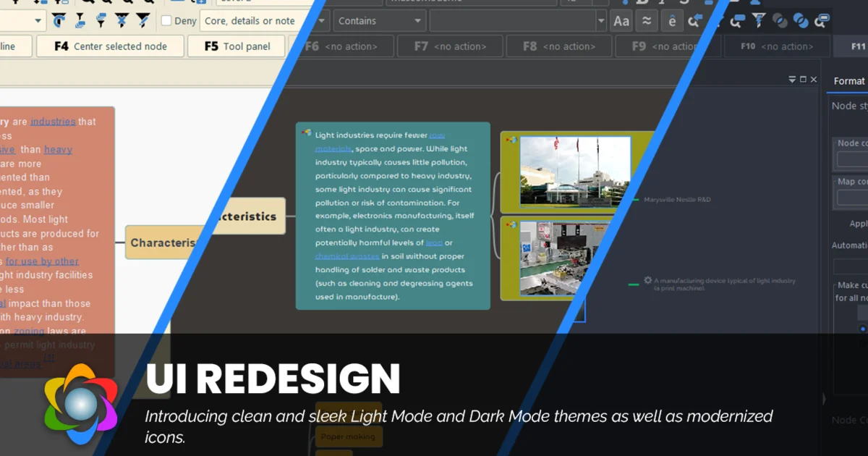Click the blue overlapping circles icon

pos(801,21)
